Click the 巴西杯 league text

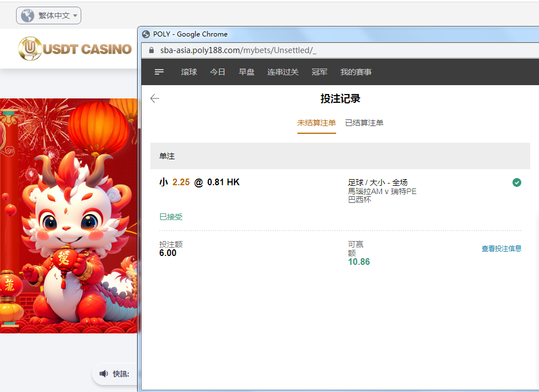[359, 200]
